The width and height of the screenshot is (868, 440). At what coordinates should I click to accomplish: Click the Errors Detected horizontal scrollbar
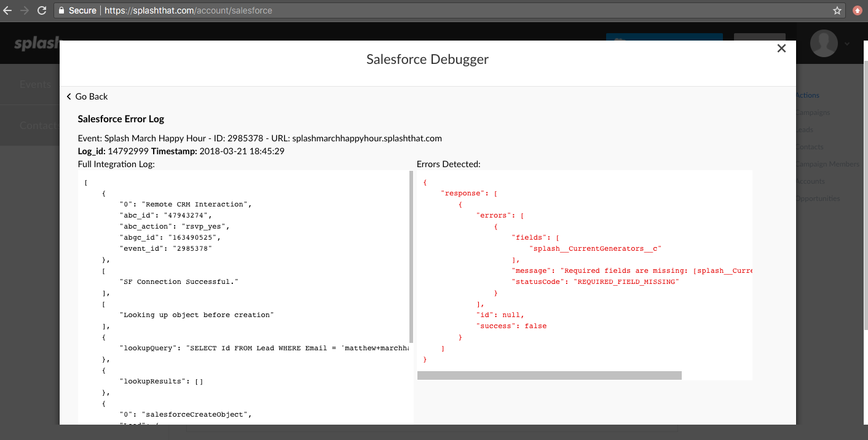tap(550, 375)
